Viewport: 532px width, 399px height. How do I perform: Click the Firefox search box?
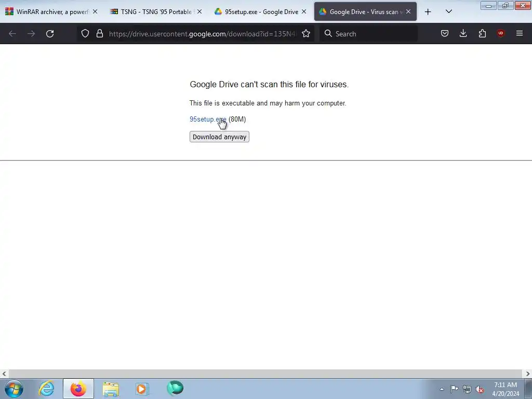(368, 34)
